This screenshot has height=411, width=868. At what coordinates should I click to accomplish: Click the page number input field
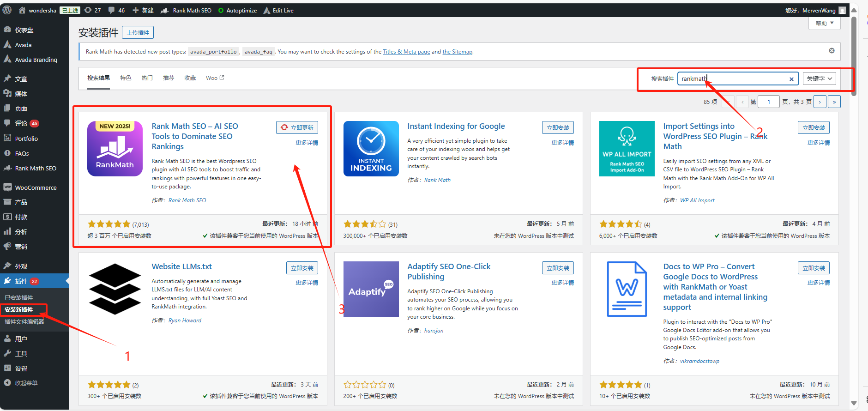[769, 102]
